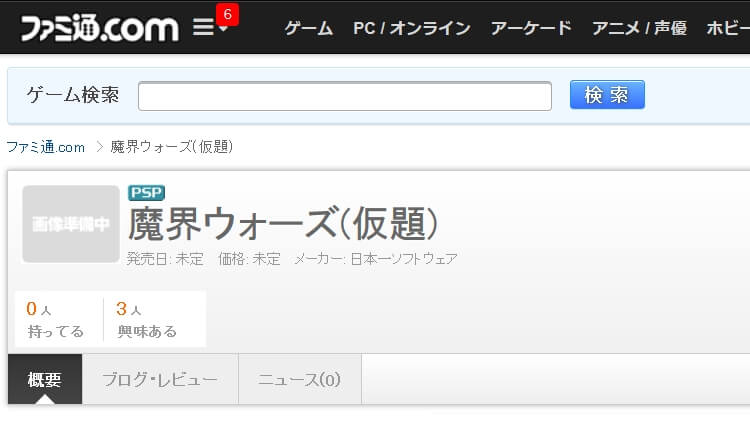This screenshot has width=750, height=422.
Task: Follow the ファミ通.com breadcrumb link
Action: click(x=46, y=147)
